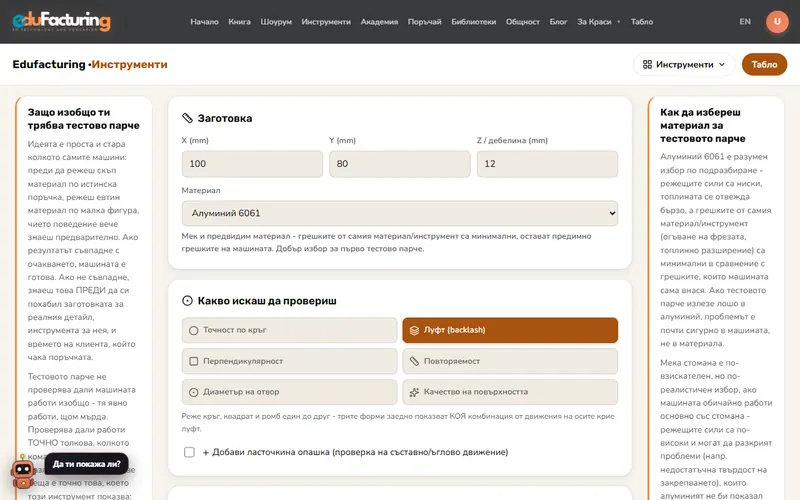Select Перпендикулярност option

tap(289, 361)
